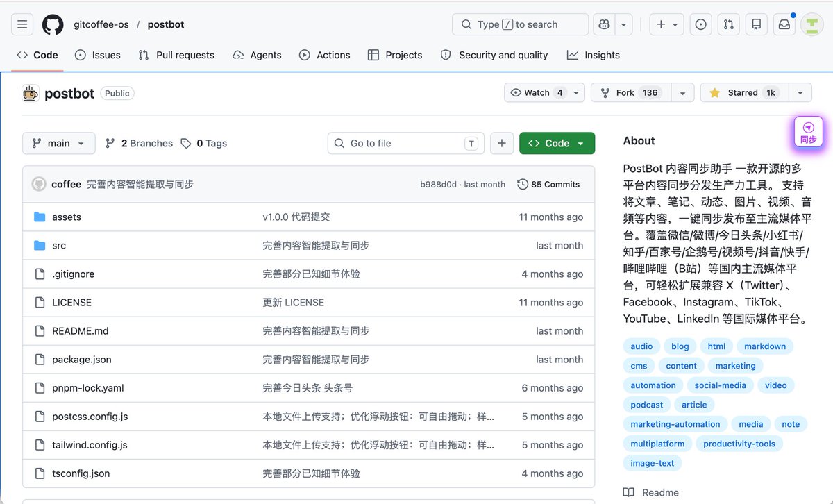Star toggle the repository Starred button
Screen dimensions: 833x504
point(744,92)
